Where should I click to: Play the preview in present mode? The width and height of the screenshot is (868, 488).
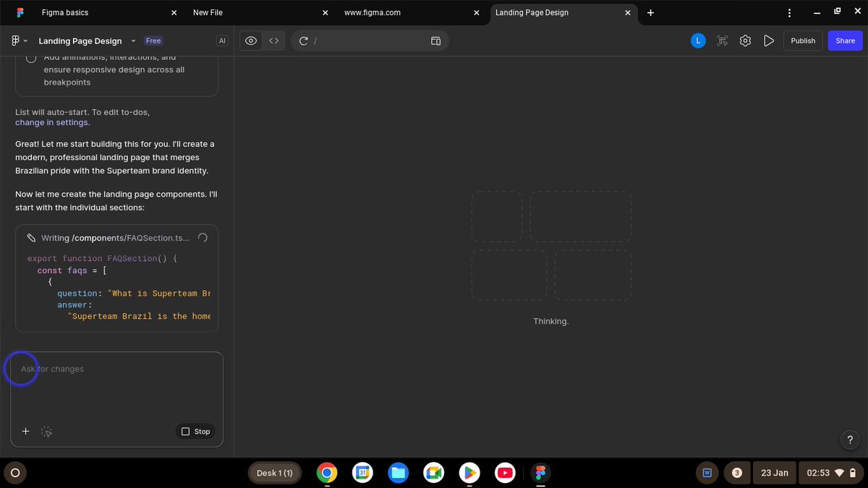tap(769, 41)
